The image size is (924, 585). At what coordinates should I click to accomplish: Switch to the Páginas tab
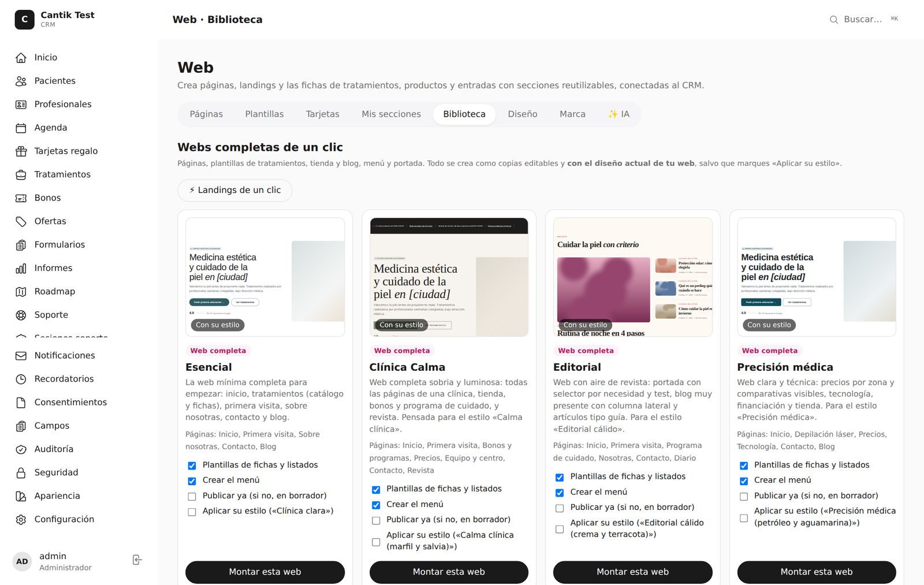206,114
